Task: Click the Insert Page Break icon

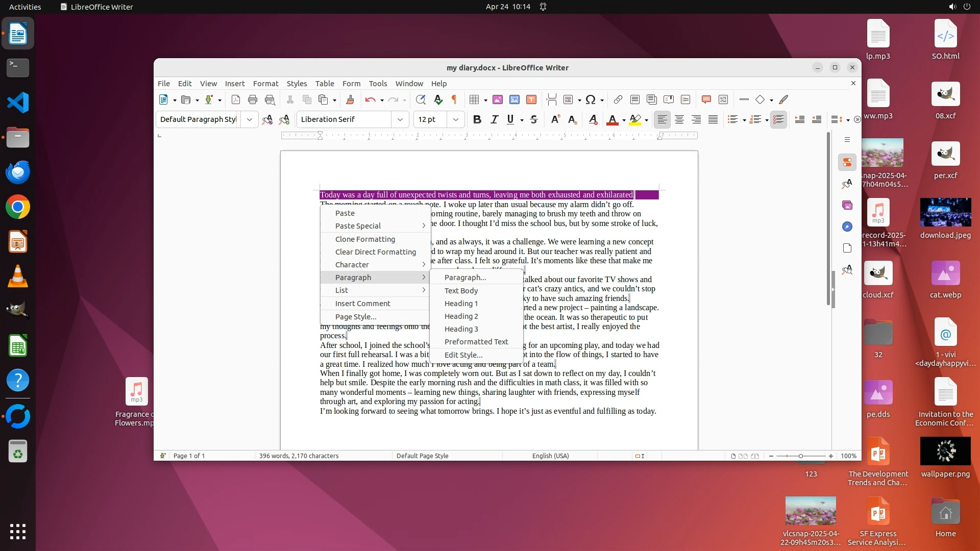Action: click(x=551, y=99)
